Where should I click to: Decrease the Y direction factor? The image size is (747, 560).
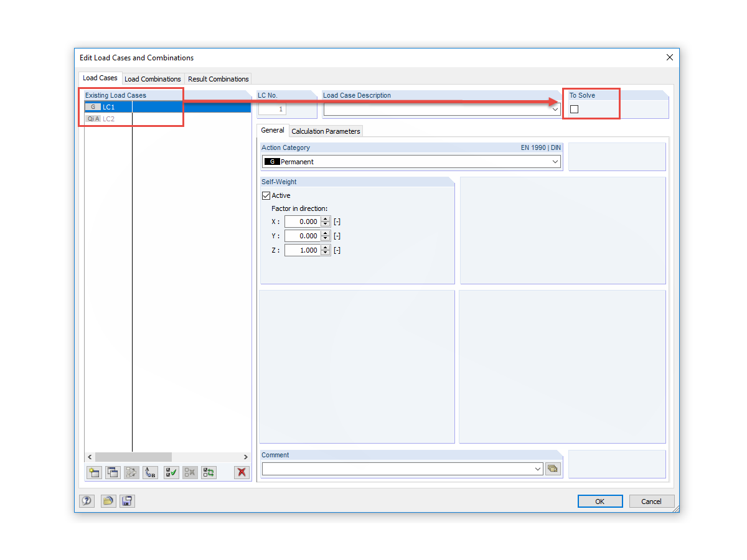326,239
